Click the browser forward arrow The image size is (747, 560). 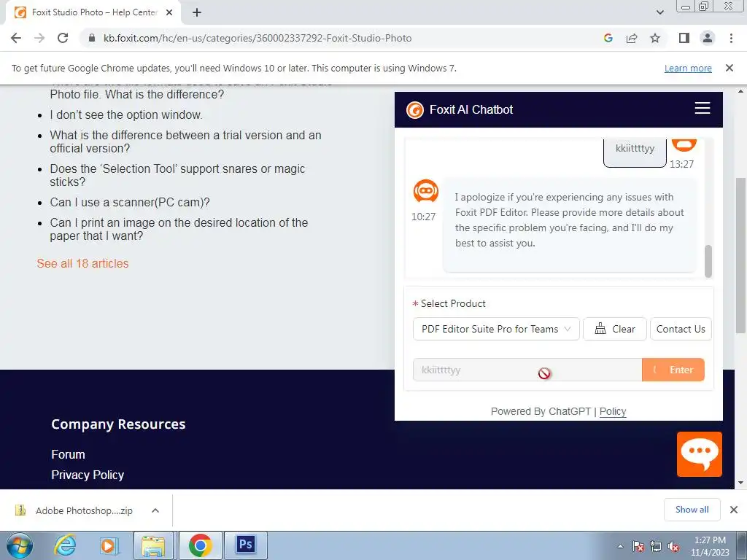point(39,38)
